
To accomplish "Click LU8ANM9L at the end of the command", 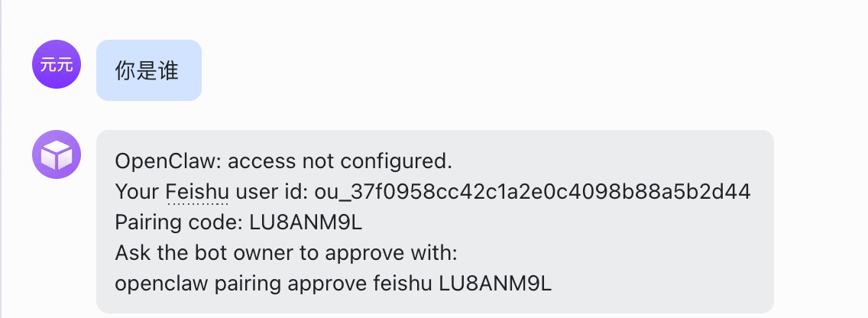I will click(x=495, y=284).
